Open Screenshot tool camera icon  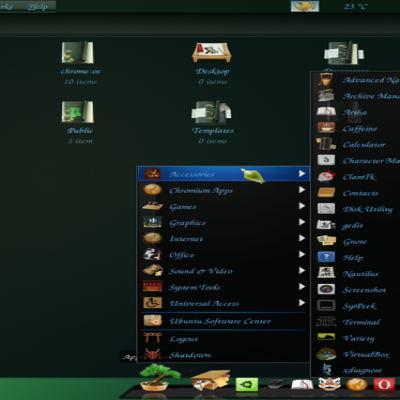326,289
